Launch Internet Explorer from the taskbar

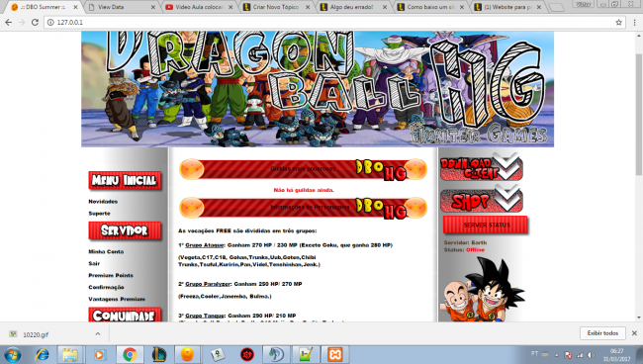(x=43, y=354)
